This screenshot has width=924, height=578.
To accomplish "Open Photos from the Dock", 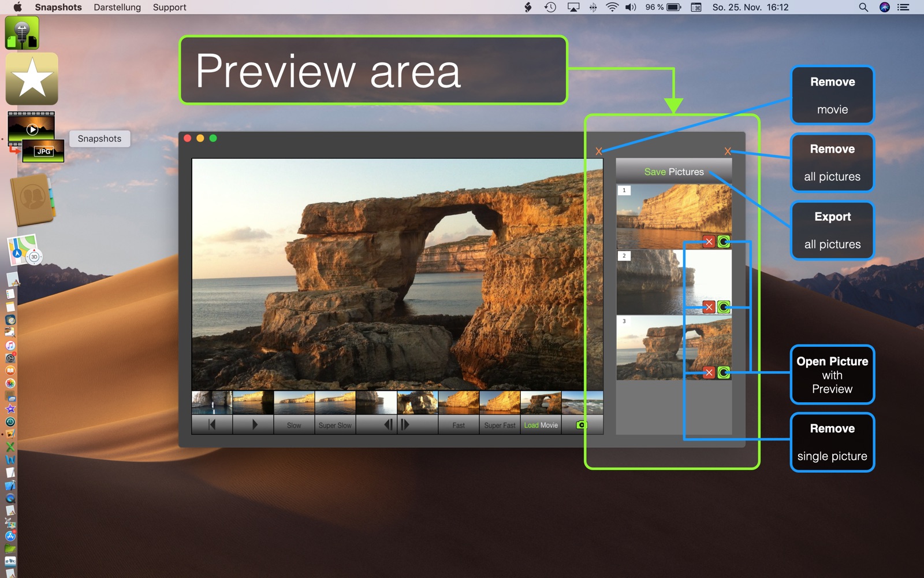I will (x=10, y=383).
